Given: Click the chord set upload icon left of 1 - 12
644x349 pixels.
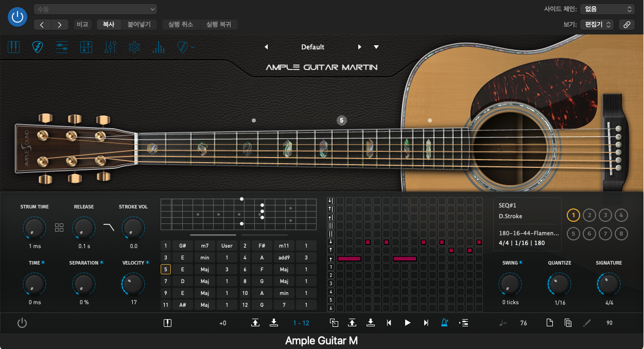Looking at the screenshot, I should click(x=255, y=323).
